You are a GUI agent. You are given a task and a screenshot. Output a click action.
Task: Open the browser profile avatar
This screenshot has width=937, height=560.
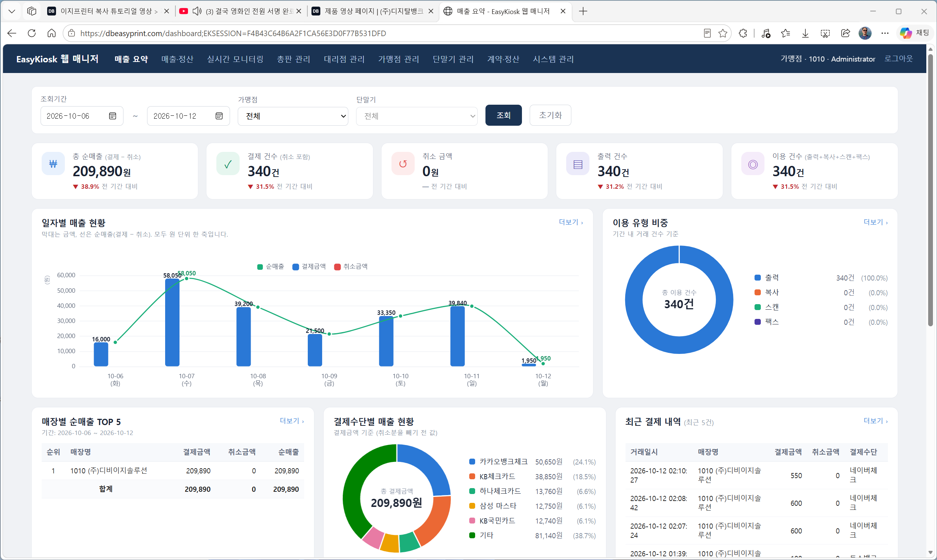pyautogui.click(x=865, y=33)
